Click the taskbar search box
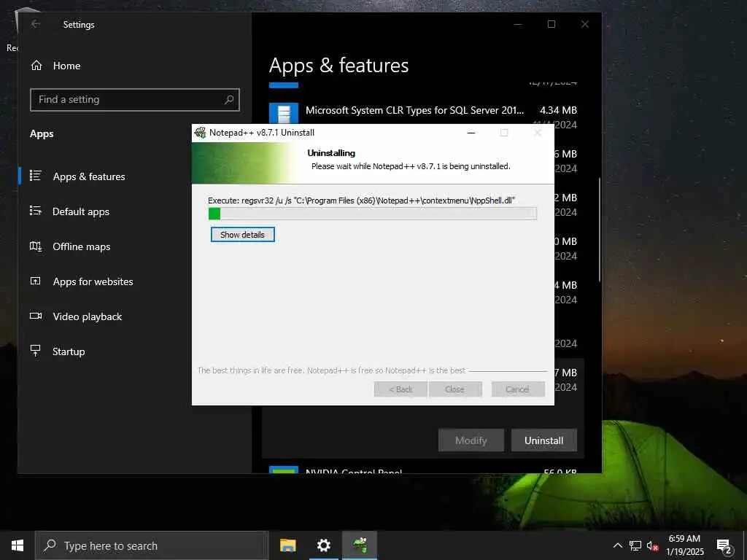Screen dimensions: 747x560 [152, 545]
